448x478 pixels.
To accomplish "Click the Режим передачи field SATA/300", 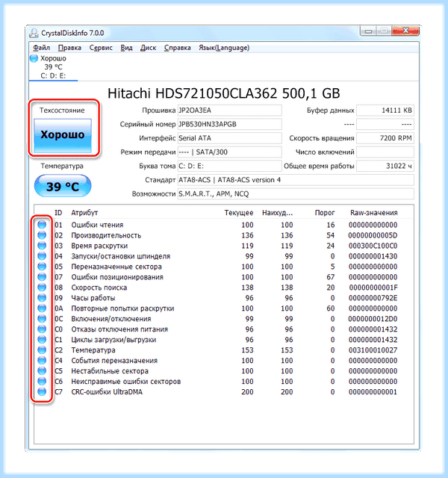I will (x=230, y=152).
